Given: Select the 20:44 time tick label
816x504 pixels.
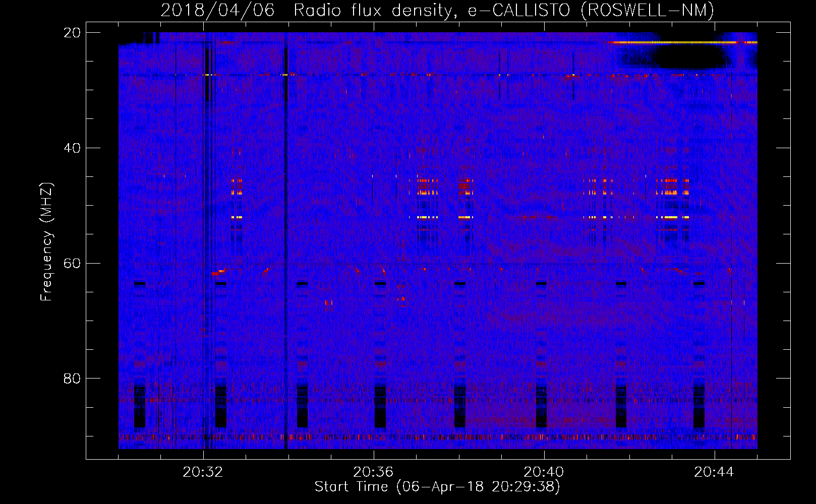Looking at the screenshot, I should (x=714, y=472).
